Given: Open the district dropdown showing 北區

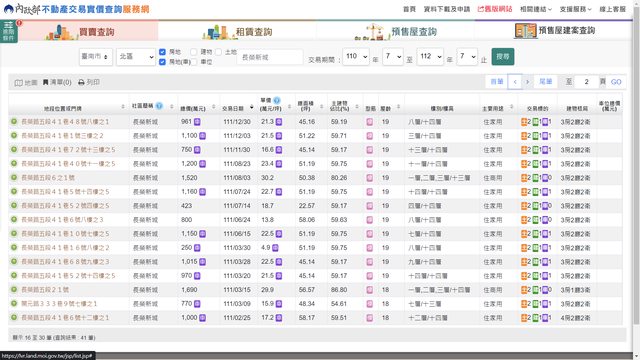Looking at the screenshot, I should (x=136, y=57).
